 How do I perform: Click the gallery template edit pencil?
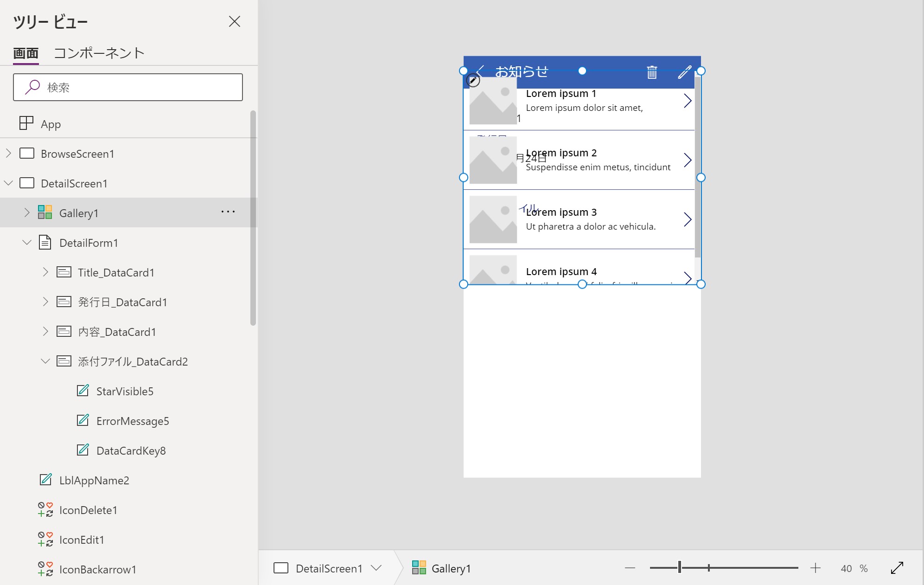pos(472,80)
